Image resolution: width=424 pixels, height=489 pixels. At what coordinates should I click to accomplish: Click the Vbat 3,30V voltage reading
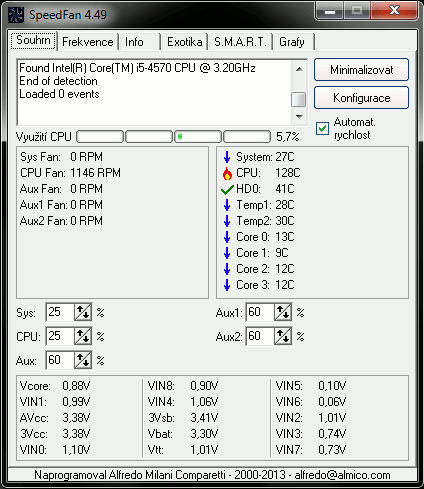[183, 434]
